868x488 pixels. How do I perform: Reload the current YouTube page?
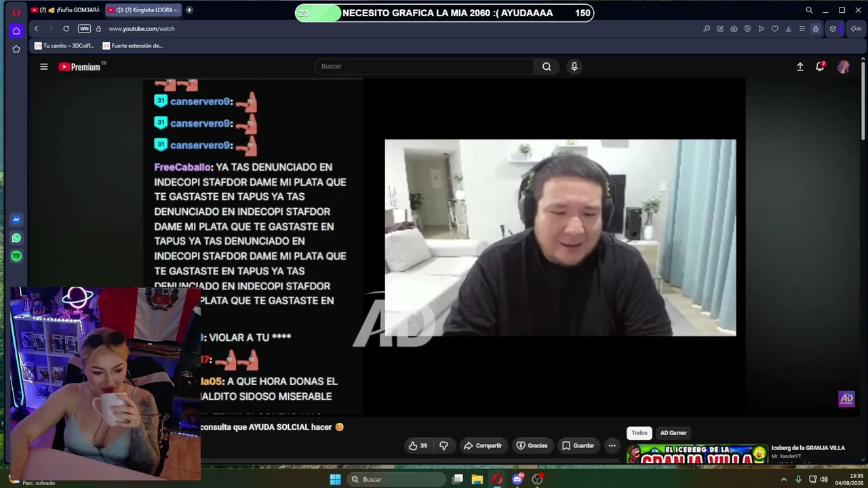[66, 28]
